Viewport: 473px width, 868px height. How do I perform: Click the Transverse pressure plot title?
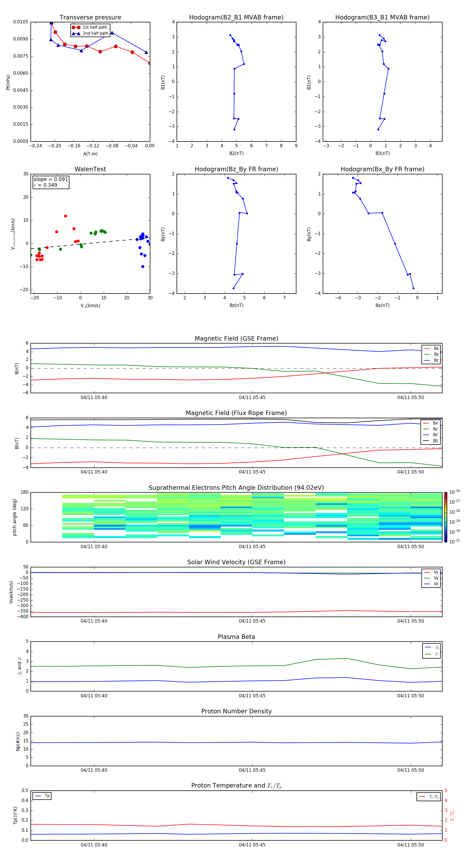90,18
